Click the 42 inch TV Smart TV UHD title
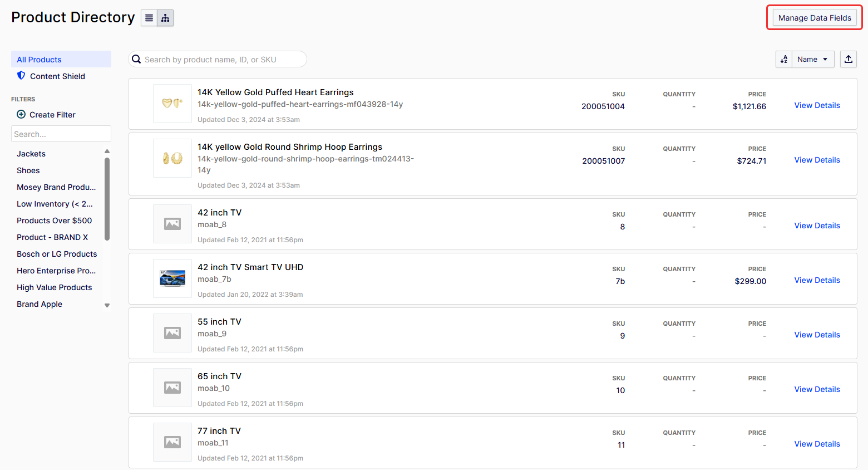Viewport: 868px width, 470px height. click(250, 267)
